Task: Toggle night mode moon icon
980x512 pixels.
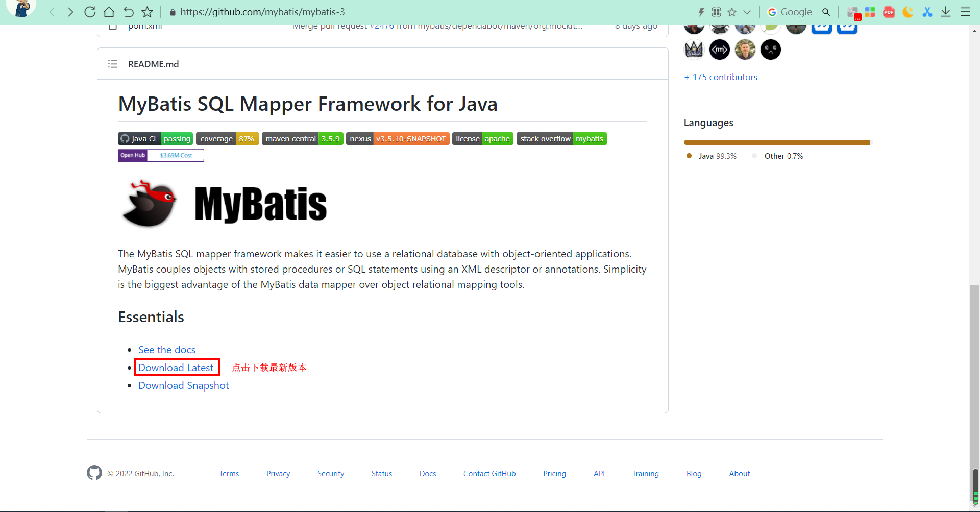Action: (908, 12)
